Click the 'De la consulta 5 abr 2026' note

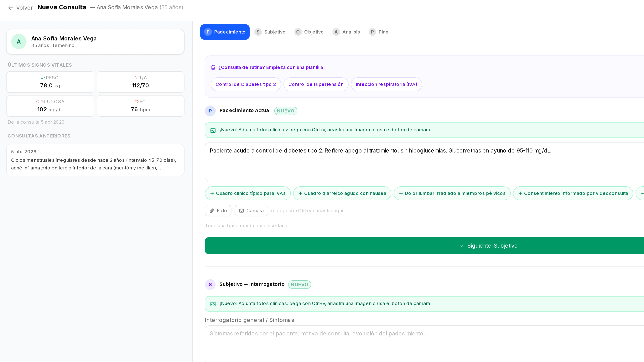pos(36,122)
